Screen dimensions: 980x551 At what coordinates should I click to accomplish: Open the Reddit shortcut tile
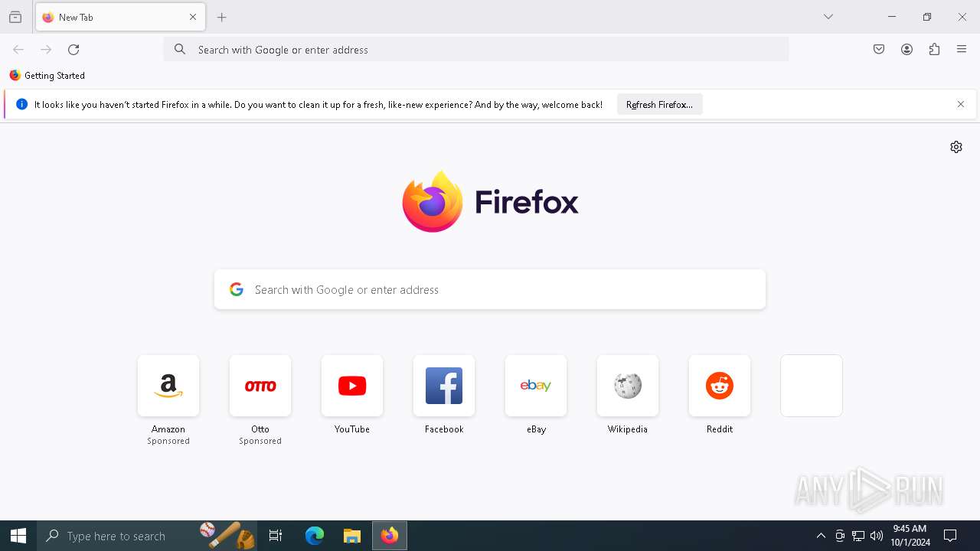[720, 386]
